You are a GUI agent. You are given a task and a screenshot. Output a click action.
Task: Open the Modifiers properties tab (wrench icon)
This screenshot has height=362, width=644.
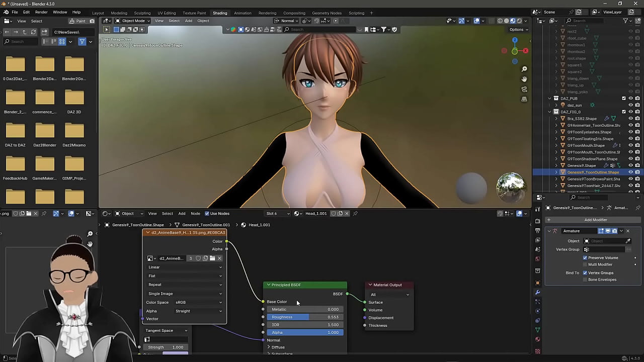click(537, 292)
